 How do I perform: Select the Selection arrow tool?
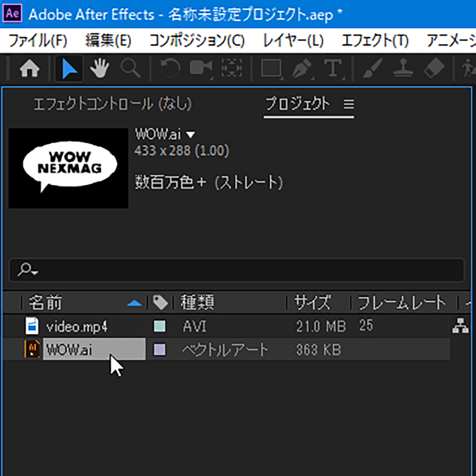pyautogui.click(x=69, y=68)
